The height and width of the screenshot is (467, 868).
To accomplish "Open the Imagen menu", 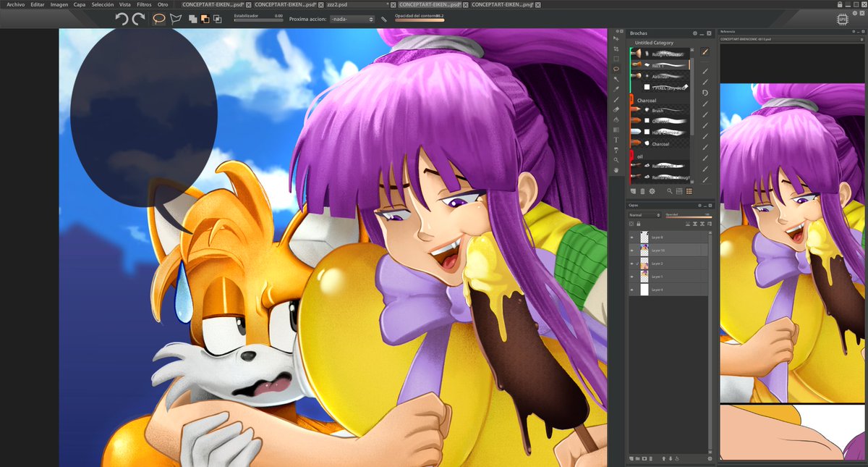I will [59, 4].
